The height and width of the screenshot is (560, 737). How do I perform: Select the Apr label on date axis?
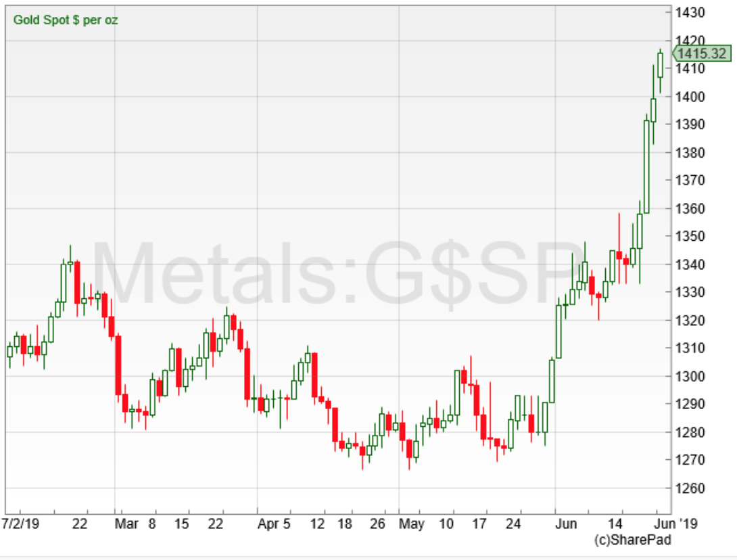tap(268, 524)
